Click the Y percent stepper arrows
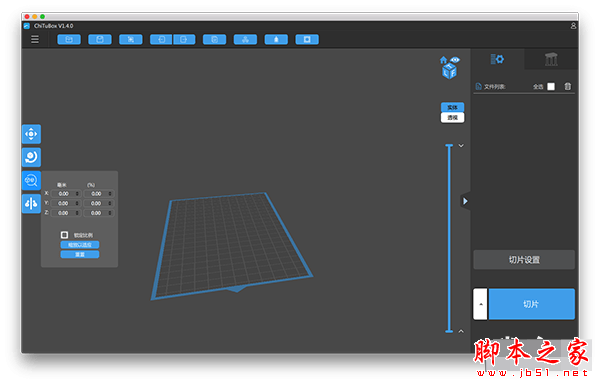Screen dimensions: 600x384 pyautogui.click(x=110, y=203)
